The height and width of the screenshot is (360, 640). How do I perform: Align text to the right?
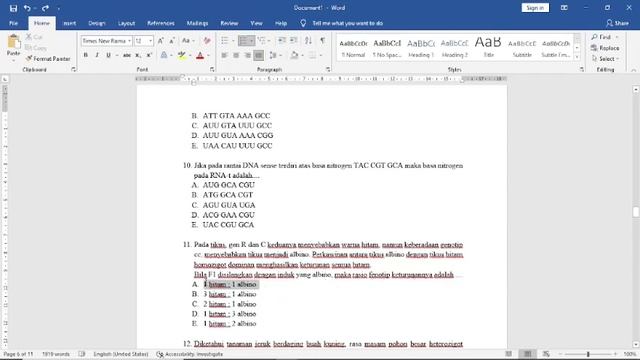(247, 55)
